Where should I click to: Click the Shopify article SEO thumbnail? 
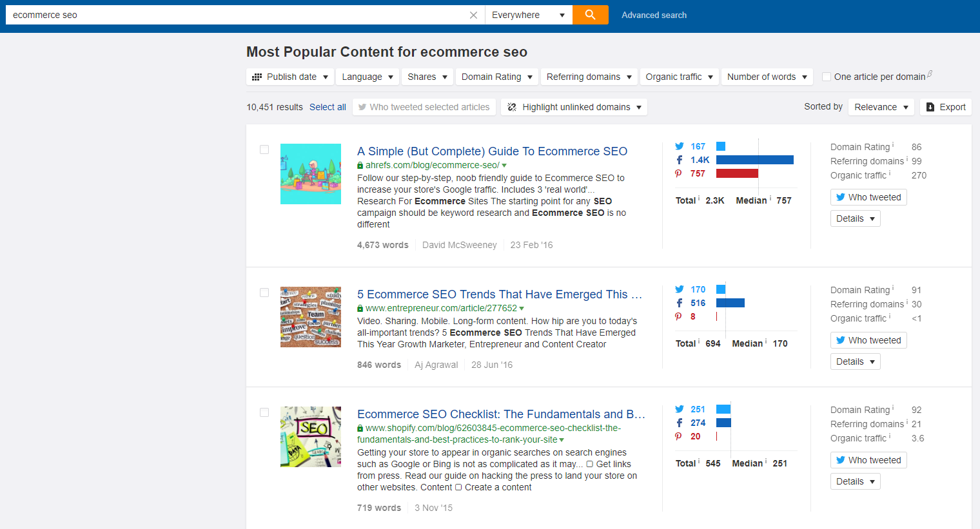coord(311,437)
